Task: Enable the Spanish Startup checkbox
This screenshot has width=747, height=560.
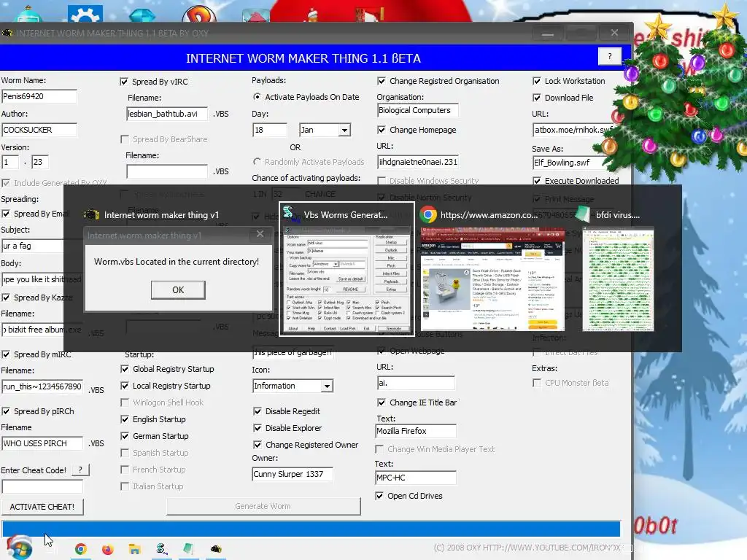Action: (125, 453)
